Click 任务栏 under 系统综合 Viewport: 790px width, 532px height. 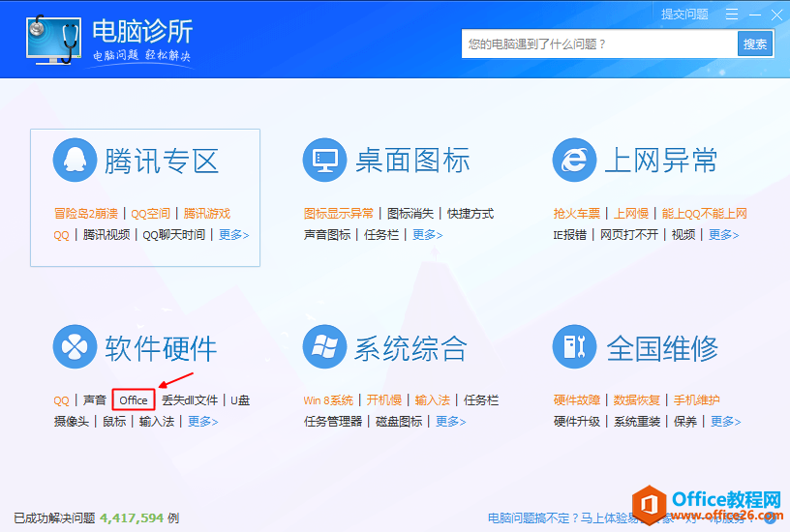pos(481,400)
